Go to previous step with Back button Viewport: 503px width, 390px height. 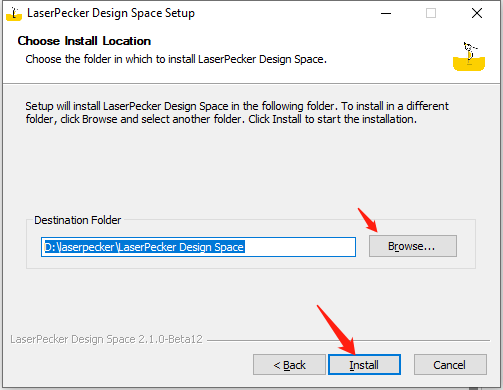coord(289,365)
